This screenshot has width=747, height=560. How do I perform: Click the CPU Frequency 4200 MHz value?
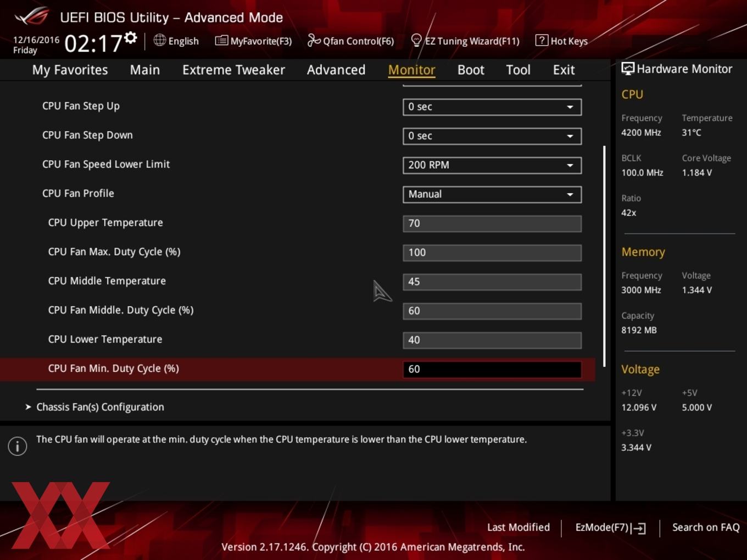pos(641,132)
